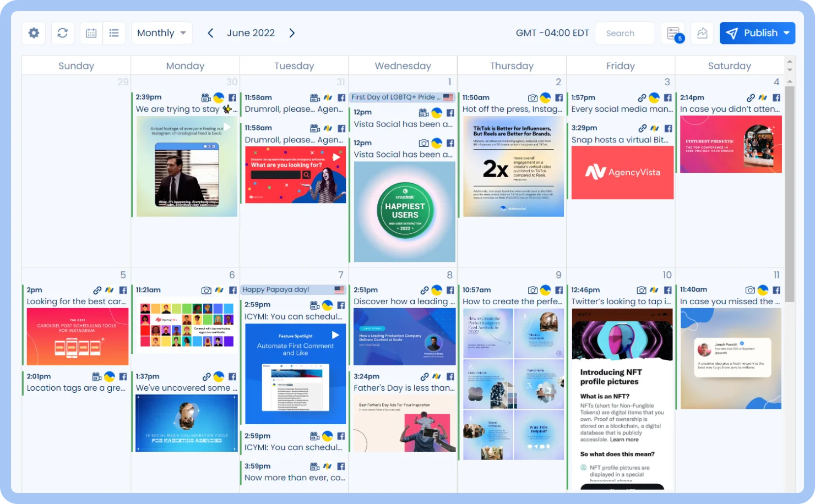Click the Publish button
815x504 pixels.
pyautogui.click(x=752, y=33)
